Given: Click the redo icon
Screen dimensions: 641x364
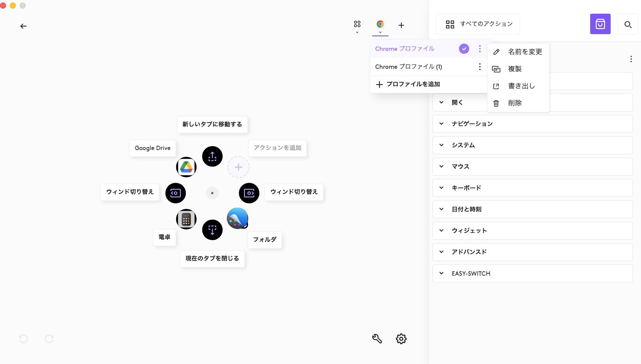Looking at the screenshot, I should (x=49, y=339).
